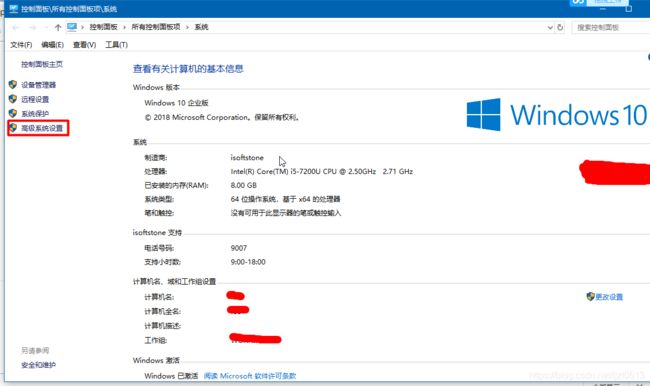Click heading 查看有关计算机的基本信息

[188, 69]
